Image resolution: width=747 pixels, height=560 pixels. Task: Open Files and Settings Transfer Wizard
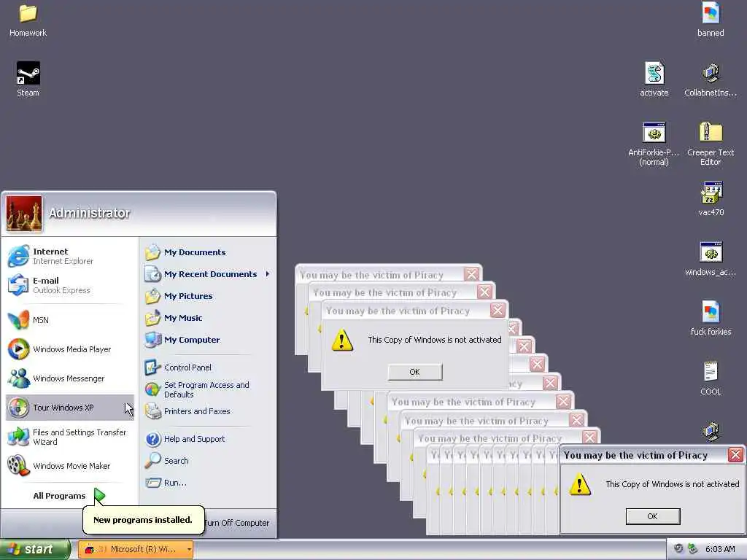pos(70,437)
